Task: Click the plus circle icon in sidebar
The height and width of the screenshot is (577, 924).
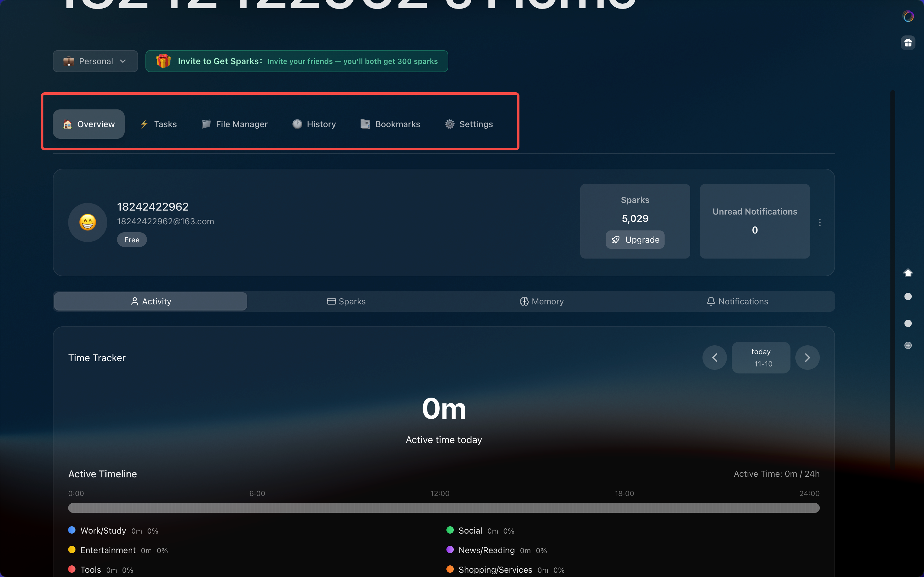Action: 908,345
